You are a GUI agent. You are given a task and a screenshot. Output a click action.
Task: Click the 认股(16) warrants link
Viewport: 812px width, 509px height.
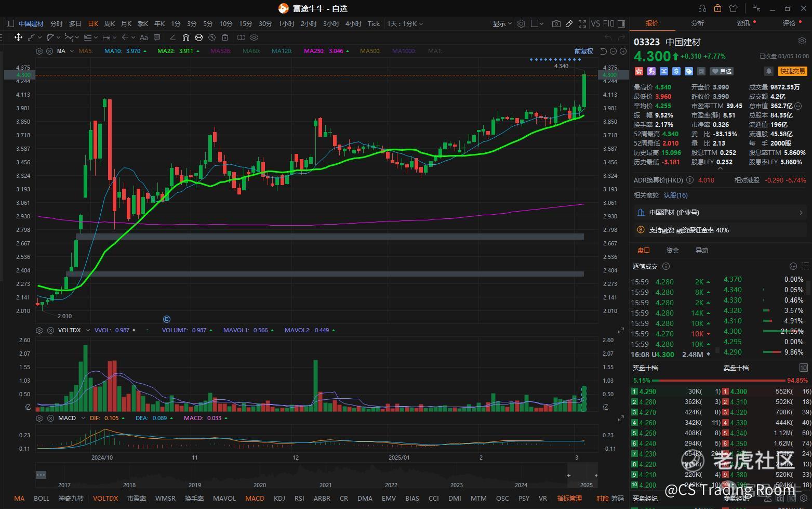click(675, 195)
